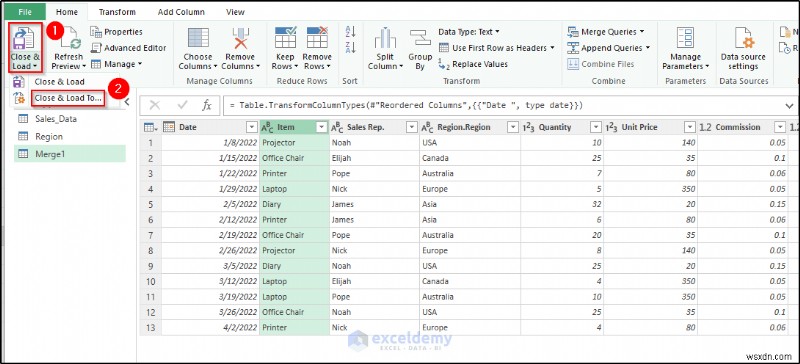The image size is (800, 364).
Task: Click the Item column ABC type icon
Action: pos(267,128)
